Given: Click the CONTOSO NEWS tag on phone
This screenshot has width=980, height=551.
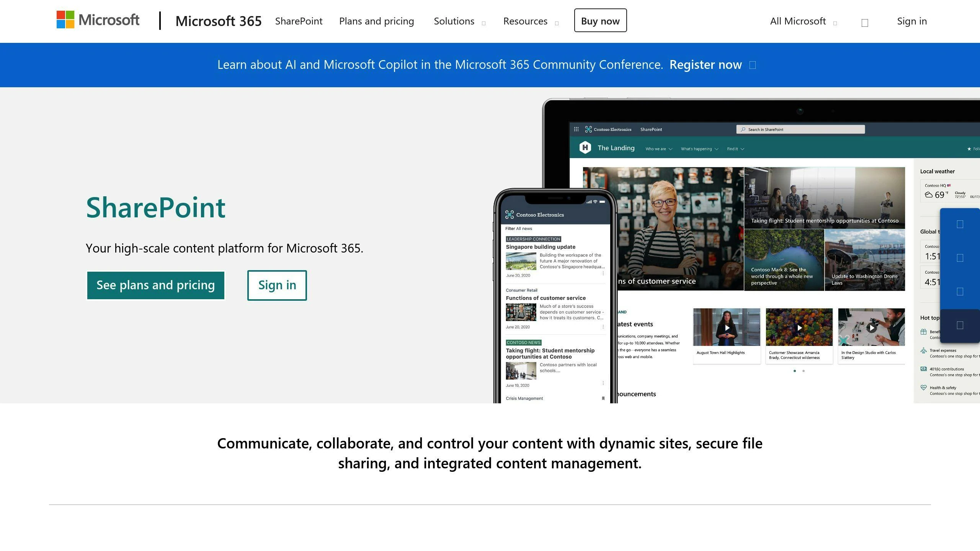Looking at the screenshot, I should [523, 342].
